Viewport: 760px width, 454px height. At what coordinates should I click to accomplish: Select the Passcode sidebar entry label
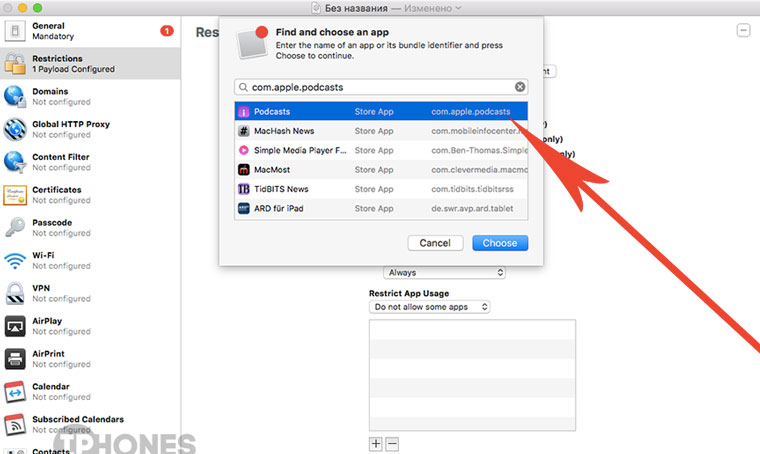(52, 222)
